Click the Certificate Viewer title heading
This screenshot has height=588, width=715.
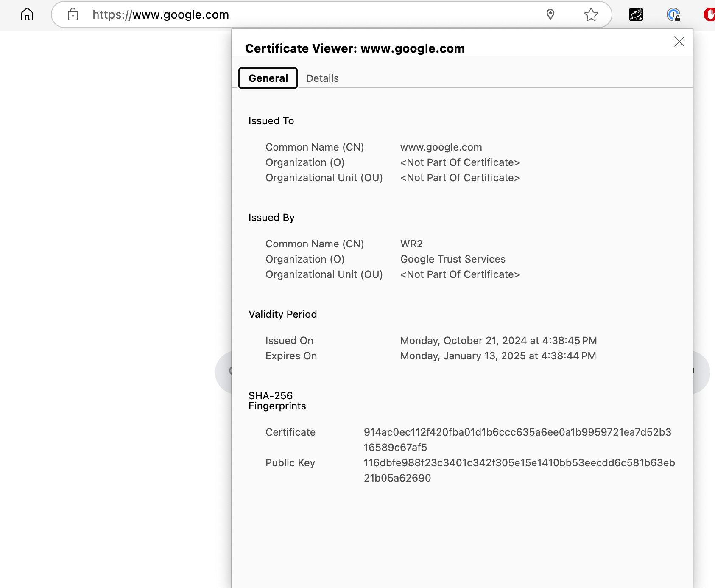click(355, 48)
